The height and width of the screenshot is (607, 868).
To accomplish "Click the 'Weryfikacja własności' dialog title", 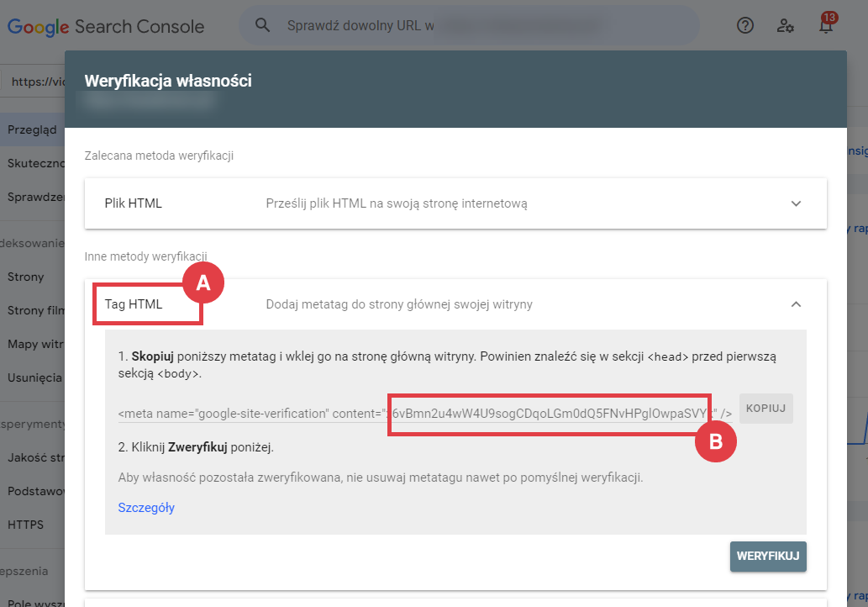I will click(168, 81).
